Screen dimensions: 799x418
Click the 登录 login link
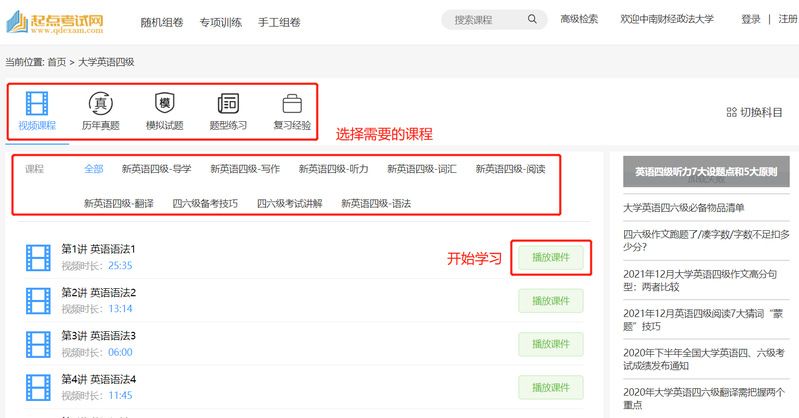pyautogui.click(x=751, y=19)
